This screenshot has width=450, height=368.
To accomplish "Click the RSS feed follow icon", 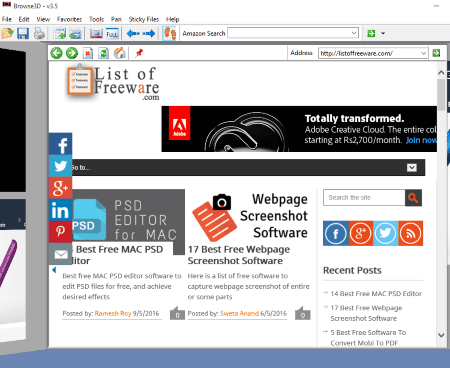I will [411, 233].
